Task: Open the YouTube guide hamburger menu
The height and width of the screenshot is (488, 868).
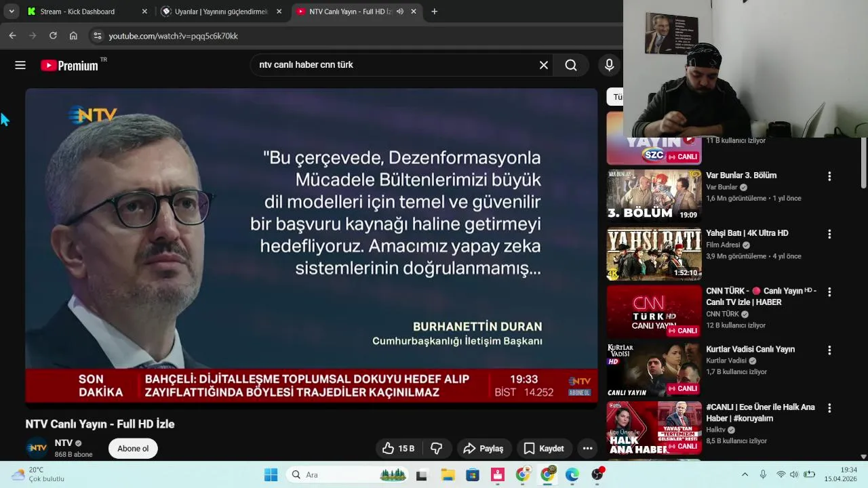Action: click(20, 65)
